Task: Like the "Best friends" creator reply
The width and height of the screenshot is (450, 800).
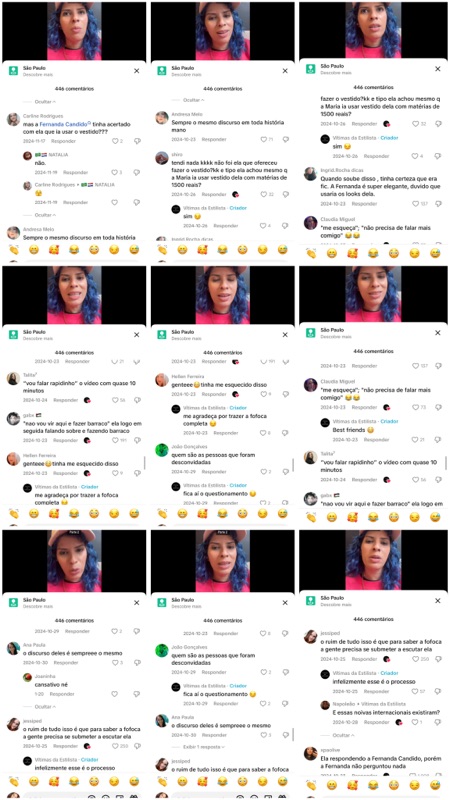Action: (x=415, y=440)
